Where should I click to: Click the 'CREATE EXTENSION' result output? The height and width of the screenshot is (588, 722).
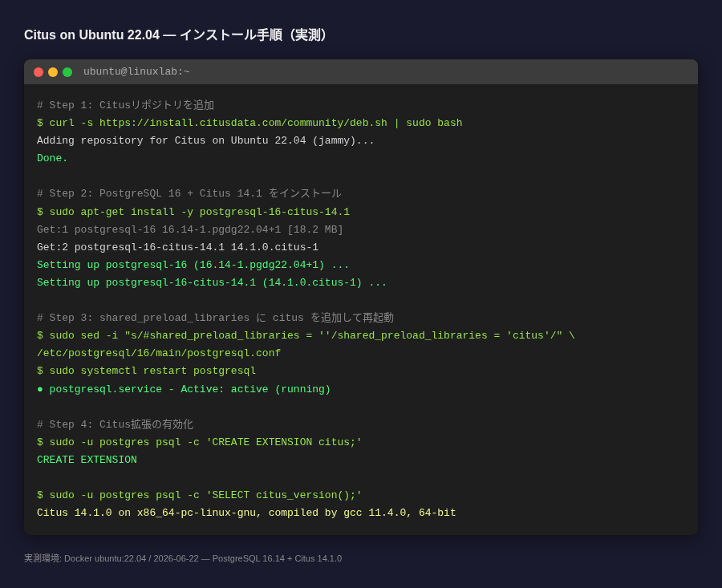tap(87, 460)
